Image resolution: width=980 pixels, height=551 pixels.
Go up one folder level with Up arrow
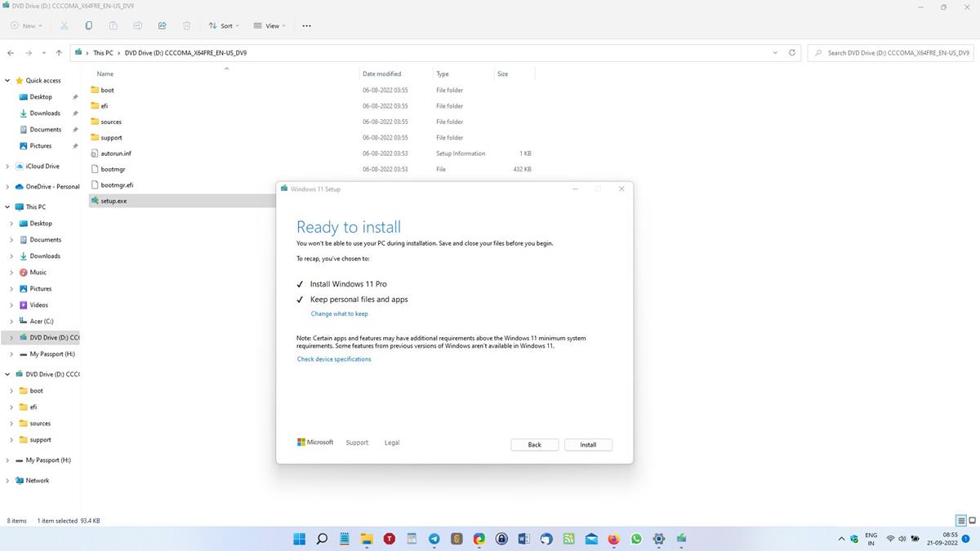(x=59, y=52)
